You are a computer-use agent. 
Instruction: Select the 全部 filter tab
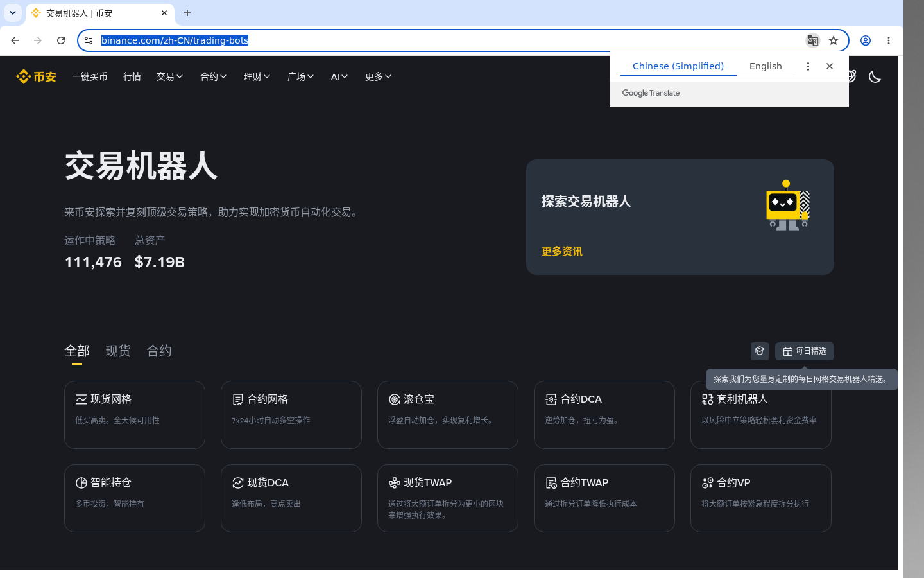tap(77, 351)
